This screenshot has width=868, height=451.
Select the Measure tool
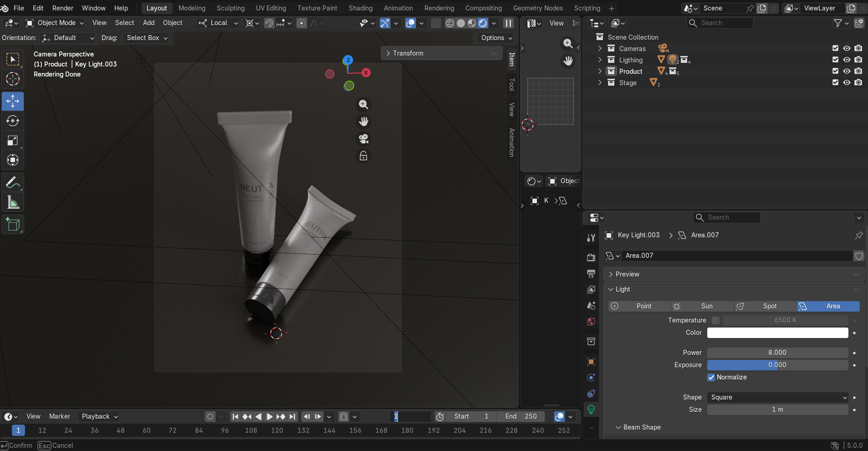pos(13,202)
